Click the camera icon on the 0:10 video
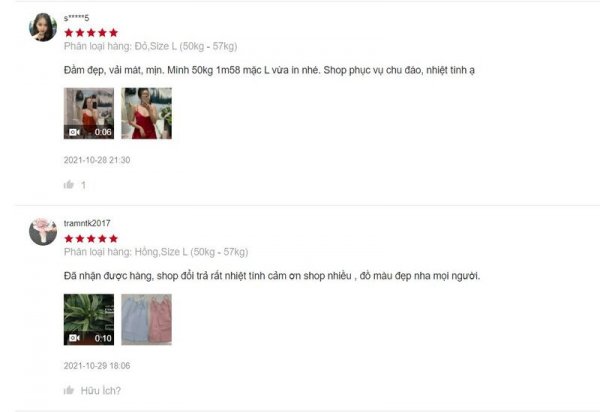The image size is (600, 412). pyautogui.click(x=74, y=338)
